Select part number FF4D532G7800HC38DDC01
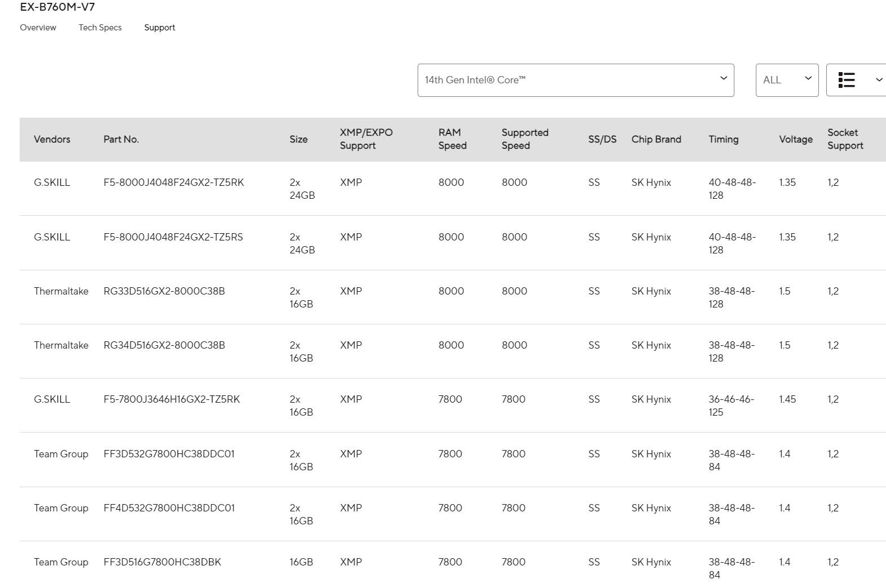Image resolution: width=886 pixels, height=588 pixels. tap(169, 508)
